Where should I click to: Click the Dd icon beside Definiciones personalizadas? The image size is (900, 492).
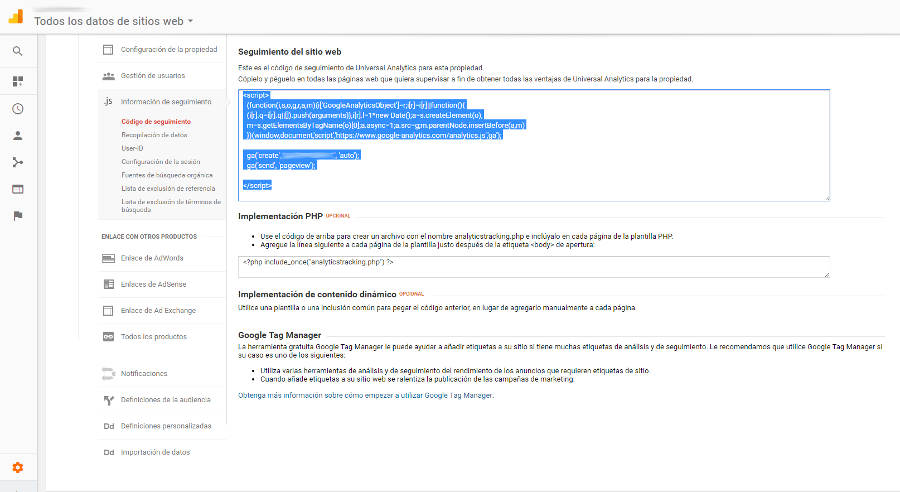click(x=108, y=426)
